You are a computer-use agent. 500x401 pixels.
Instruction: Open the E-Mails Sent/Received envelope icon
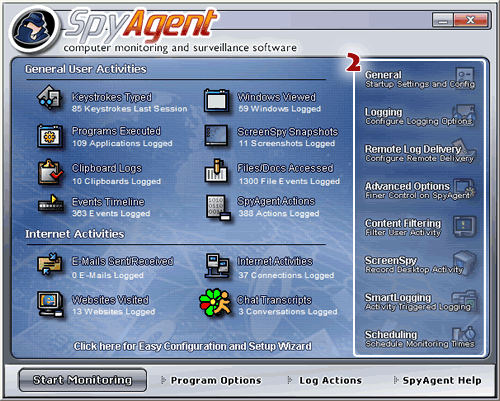pyautogui.click(x=50, y=264)
